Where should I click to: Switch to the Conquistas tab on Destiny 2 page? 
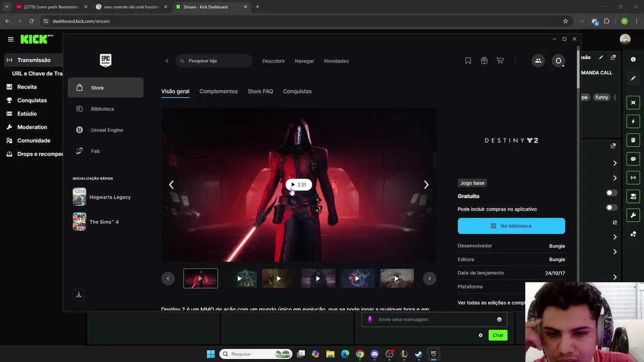tap(297, 92)
